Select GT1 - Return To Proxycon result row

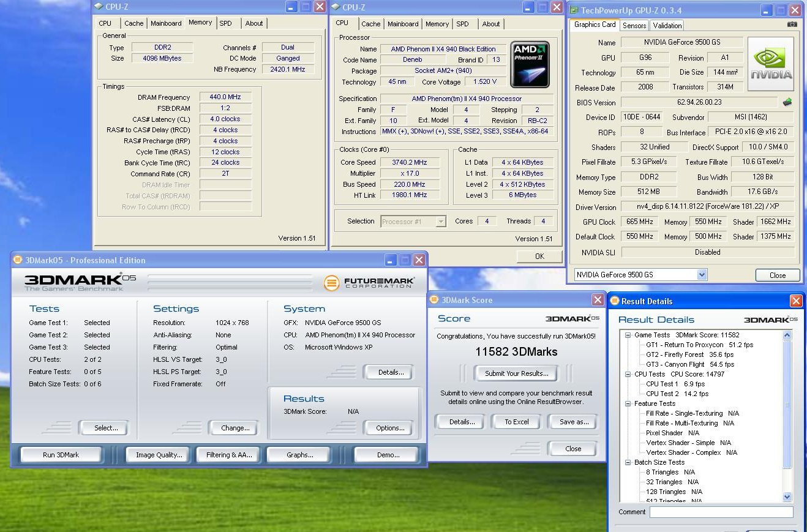pyautogui.click(x=699, y=345)
